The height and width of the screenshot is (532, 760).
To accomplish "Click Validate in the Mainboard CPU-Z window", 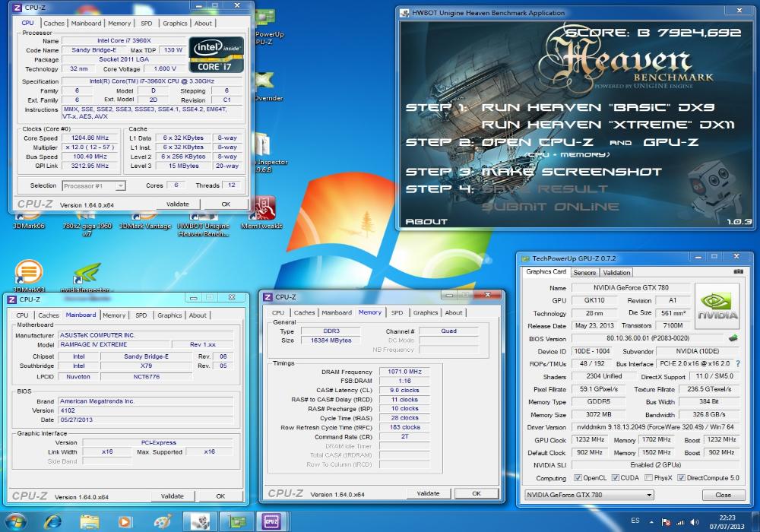I will pyautogui.click(x=172, y=496).
